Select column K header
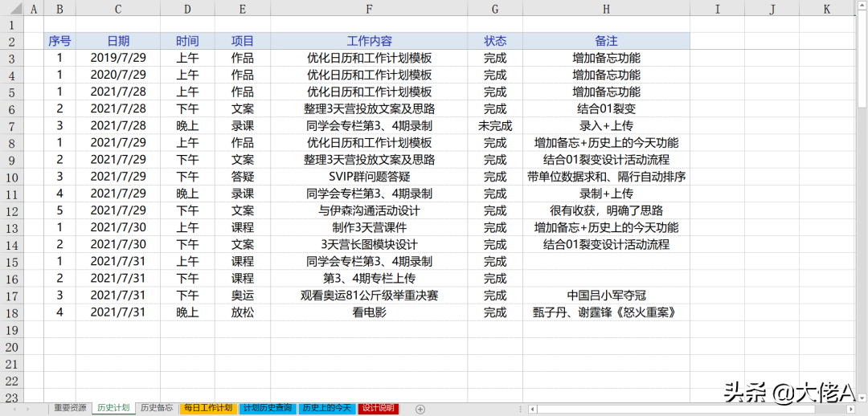 point(826,8)
